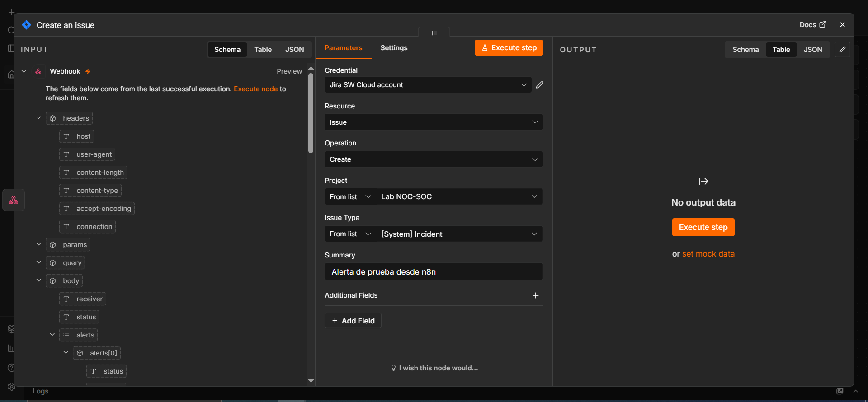Click the headers schema pill
This screenshot has height=402, width=868.
coord(69,118)
